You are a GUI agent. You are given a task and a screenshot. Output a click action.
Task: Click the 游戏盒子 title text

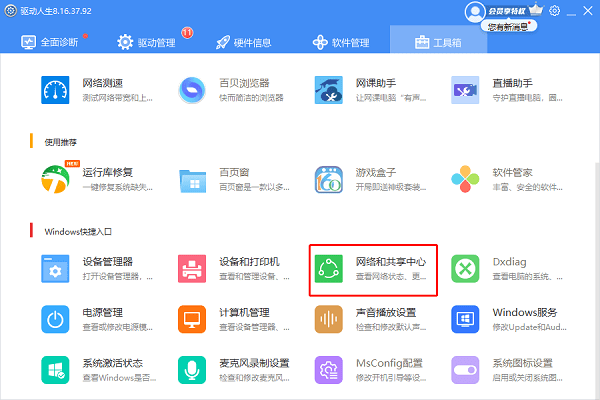click(376, 172)
